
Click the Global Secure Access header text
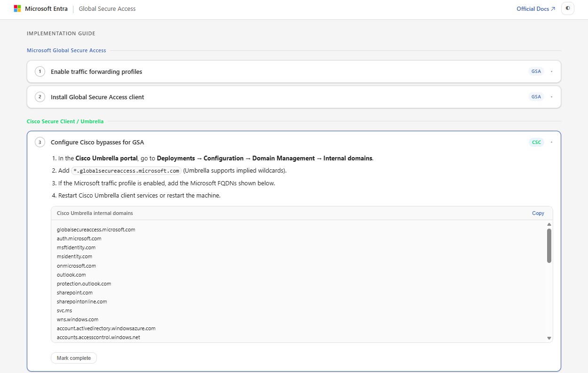(x=107, y=8)
